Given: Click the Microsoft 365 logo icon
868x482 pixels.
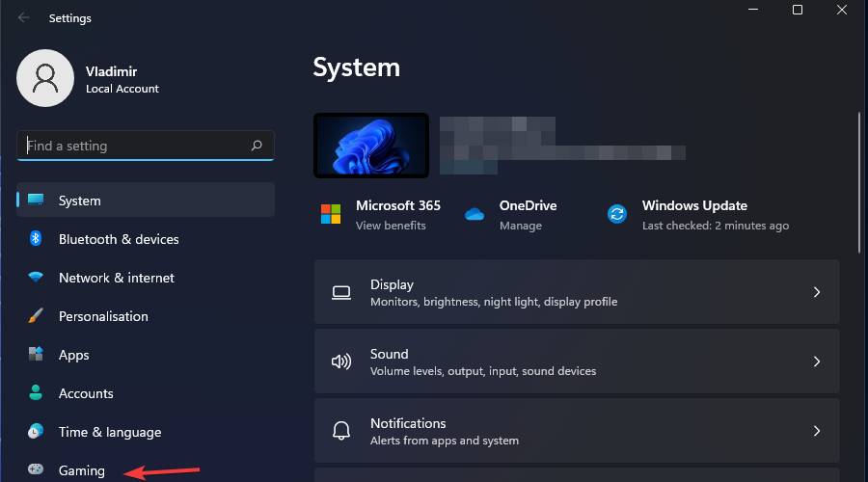Looking at the screenshot, I should coord(331,214).
